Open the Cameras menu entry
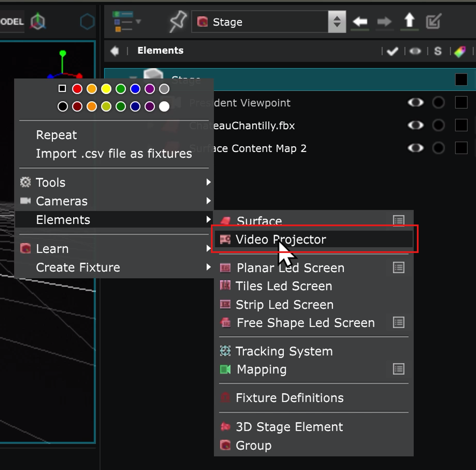The width and height of the screenshot is (476, 470). [114, 201]
